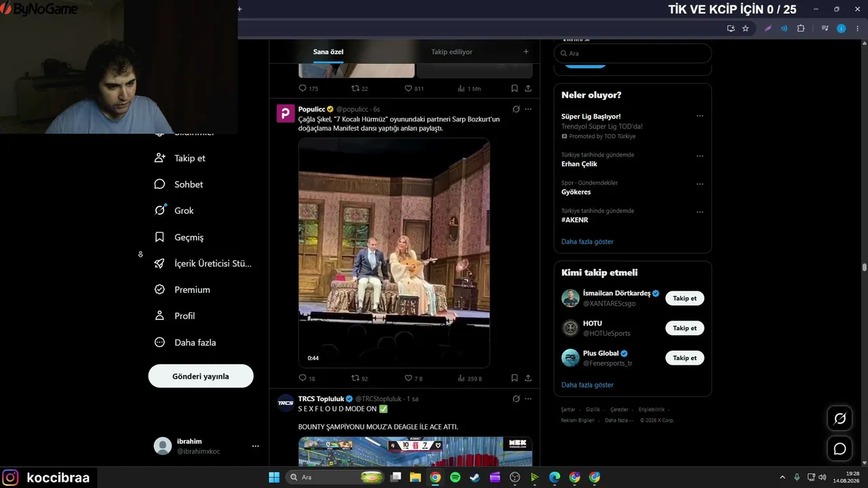Open the #AKENR trending hashtag

575,220
